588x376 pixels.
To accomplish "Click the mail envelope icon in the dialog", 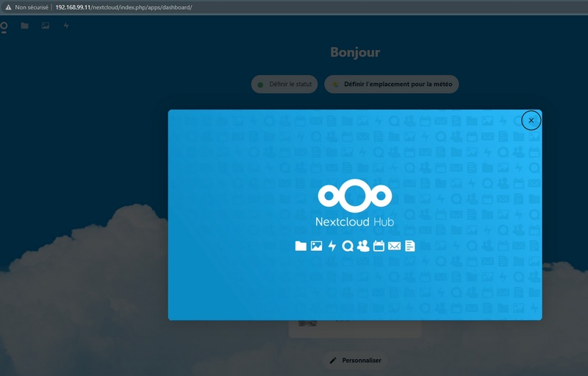I will click(394, 246).
